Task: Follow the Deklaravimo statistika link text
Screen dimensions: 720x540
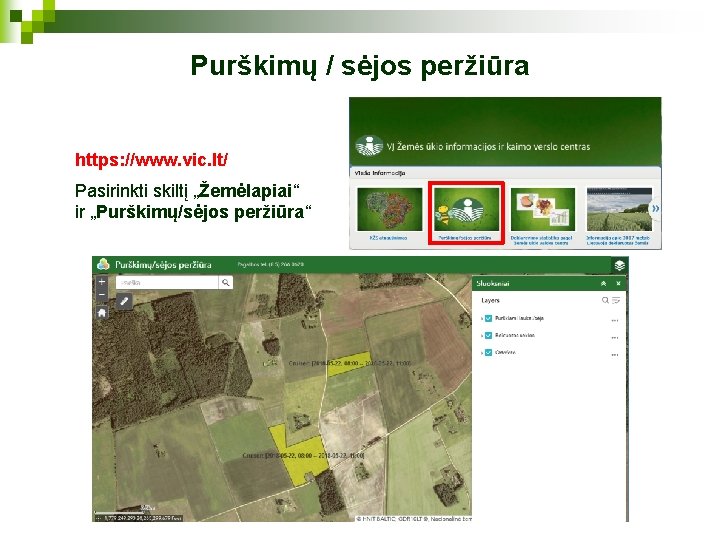Action: tap(541, 240)
